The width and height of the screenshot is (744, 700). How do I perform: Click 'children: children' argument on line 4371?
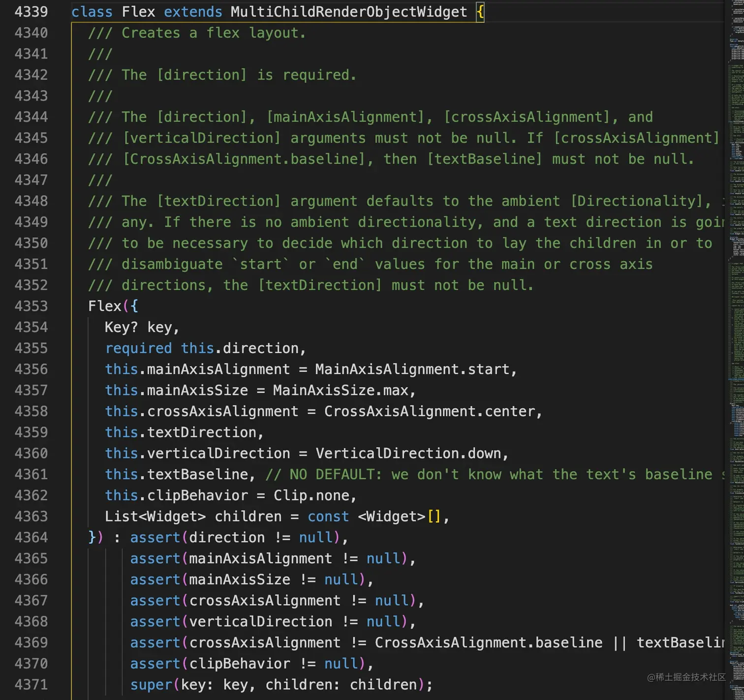341,684
